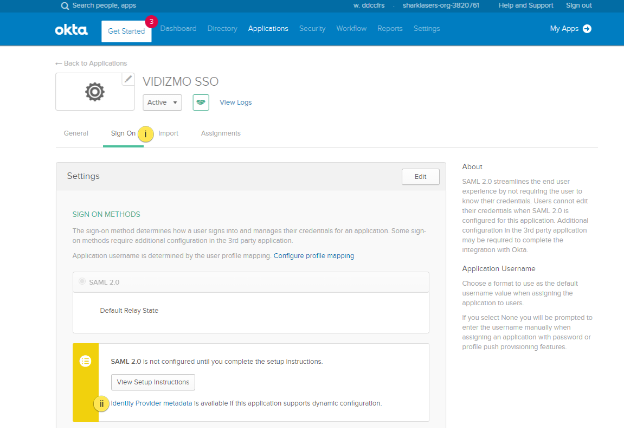624x429 pixels.
Task: Open Identity Provider metadata link
Action: click(151, 403)
